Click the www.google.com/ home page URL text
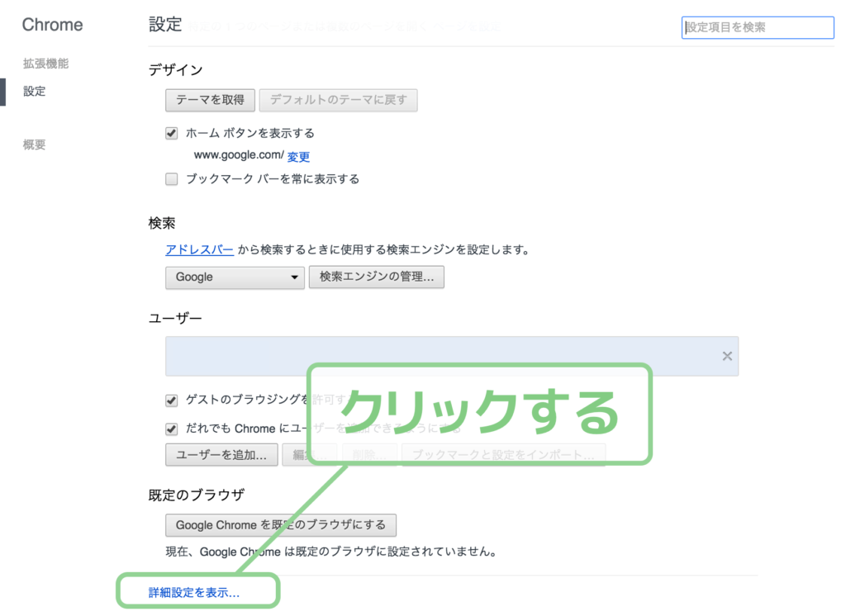Screen dimensions: 846x616 [x=239, y=155]
